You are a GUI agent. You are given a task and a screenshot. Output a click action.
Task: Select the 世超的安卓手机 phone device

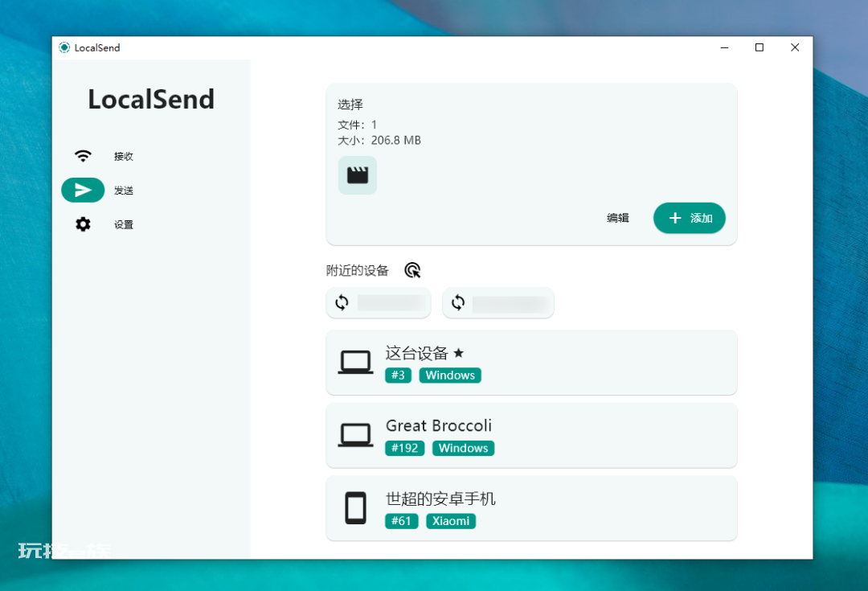click(x=531, y=508)
